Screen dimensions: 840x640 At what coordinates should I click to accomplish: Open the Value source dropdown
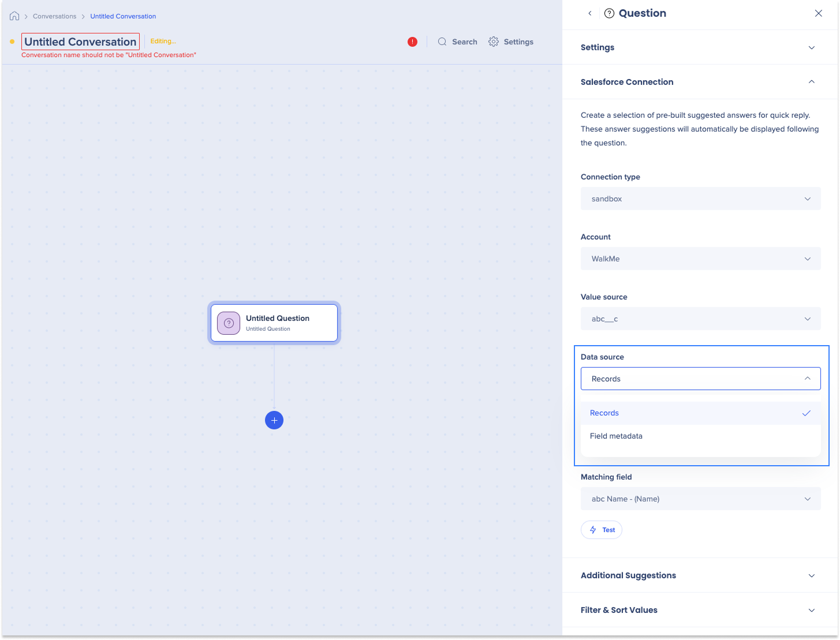coord(700,319)
